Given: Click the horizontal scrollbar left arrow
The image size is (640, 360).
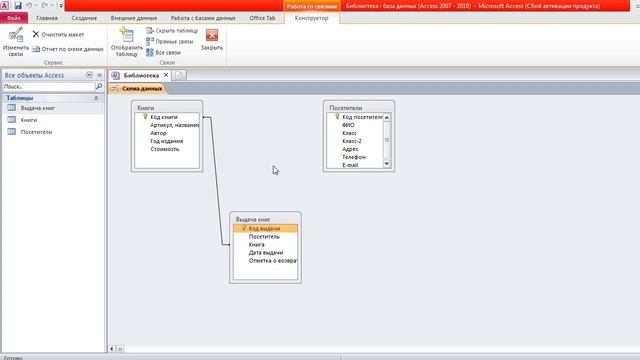Looking at the screenshot, I should 112,349.
